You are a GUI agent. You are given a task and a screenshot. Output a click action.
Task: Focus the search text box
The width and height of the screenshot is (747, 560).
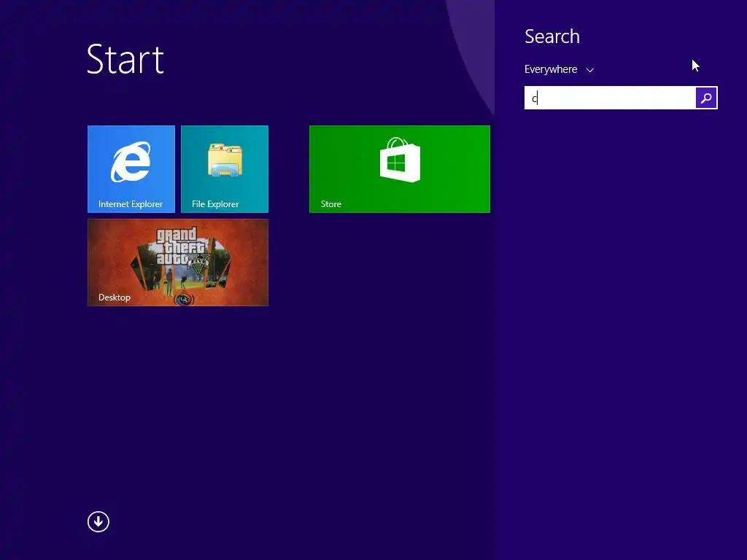point(610,98)
